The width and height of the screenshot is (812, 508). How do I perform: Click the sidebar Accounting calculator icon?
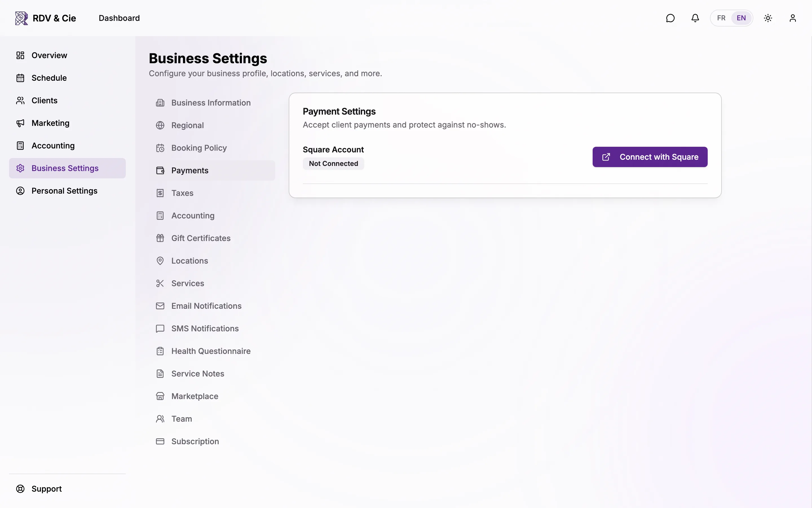coord(21,145)
